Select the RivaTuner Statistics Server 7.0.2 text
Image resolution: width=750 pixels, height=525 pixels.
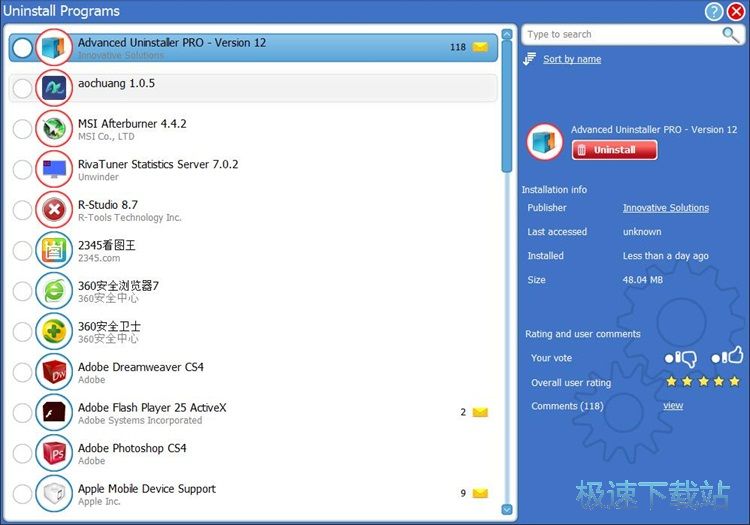point(158,164)
